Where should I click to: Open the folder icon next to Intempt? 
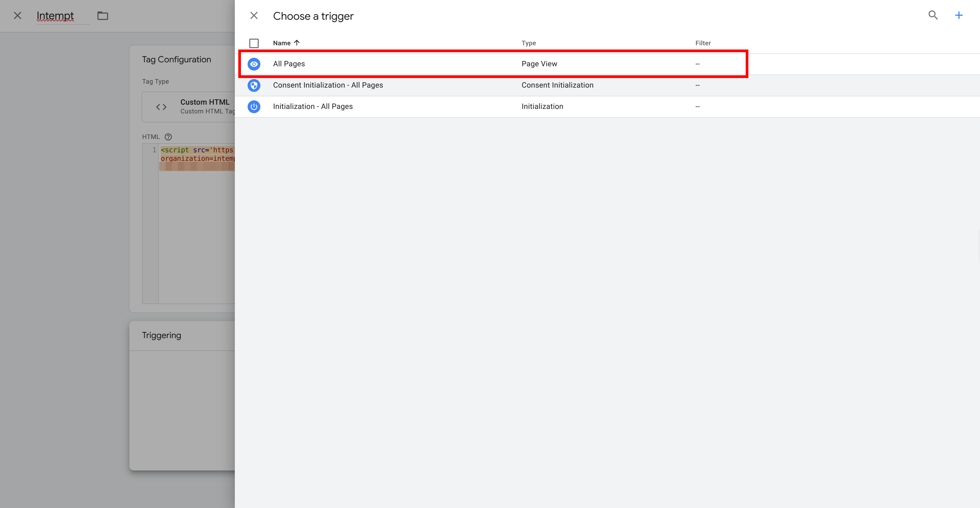(103, 16)
